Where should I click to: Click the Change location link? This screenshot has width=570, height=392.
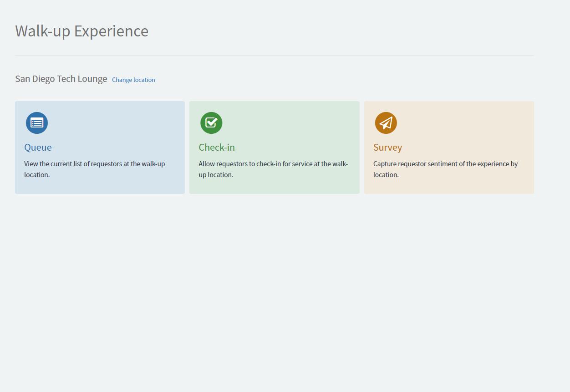pos(133,80)
